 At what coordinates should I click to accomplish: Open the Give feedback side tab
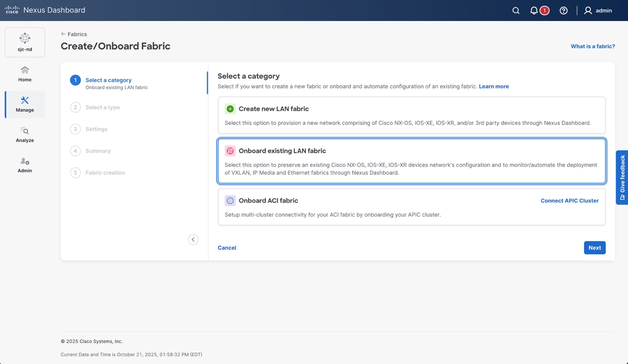pos(622,177)
